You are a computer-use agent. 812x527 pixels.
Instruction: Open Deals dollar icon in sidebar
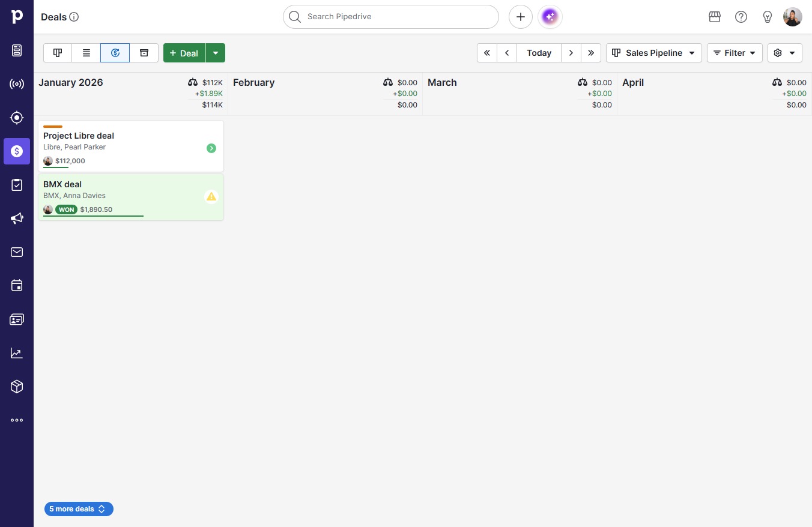coord(17,151)
